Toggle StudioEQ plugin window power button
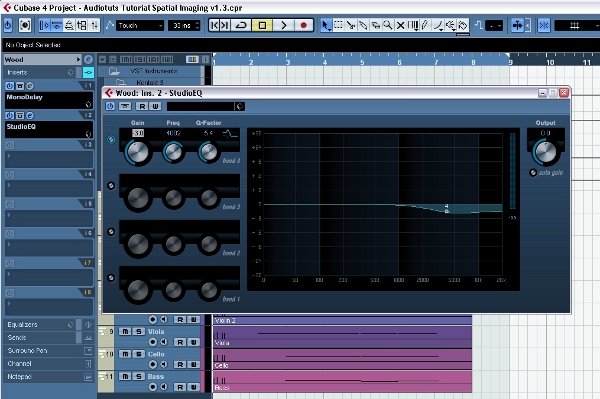600x399 pixels. point(110,106)
